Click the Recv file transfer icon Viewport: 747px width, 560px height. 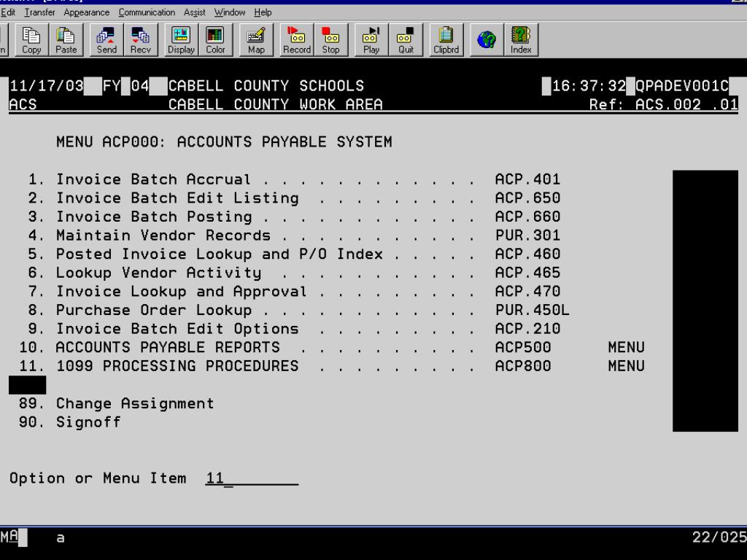[141, 40]
